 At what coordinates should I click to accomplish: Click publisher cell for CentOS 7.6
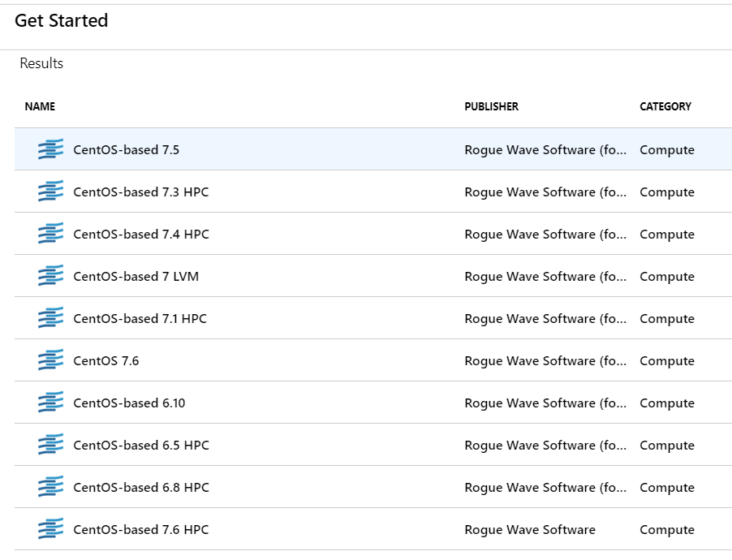coord(545,360)
